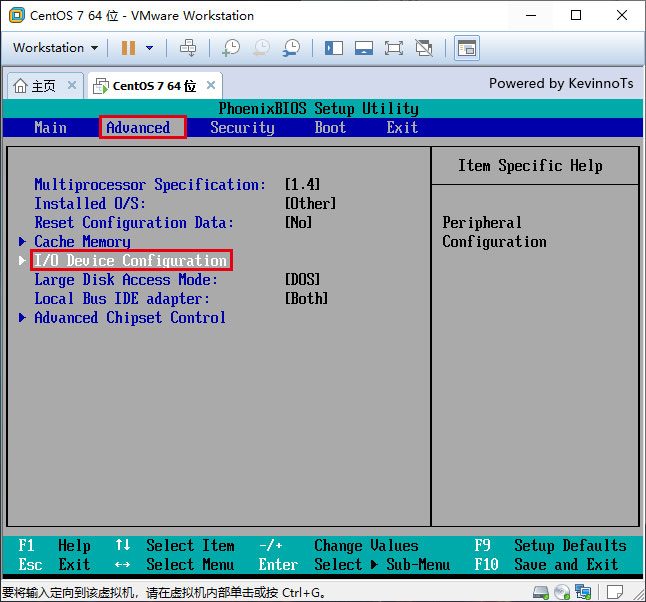The image size is (646, 602).
Task: Minimize the VMware Workstation window
Action: 531,15
